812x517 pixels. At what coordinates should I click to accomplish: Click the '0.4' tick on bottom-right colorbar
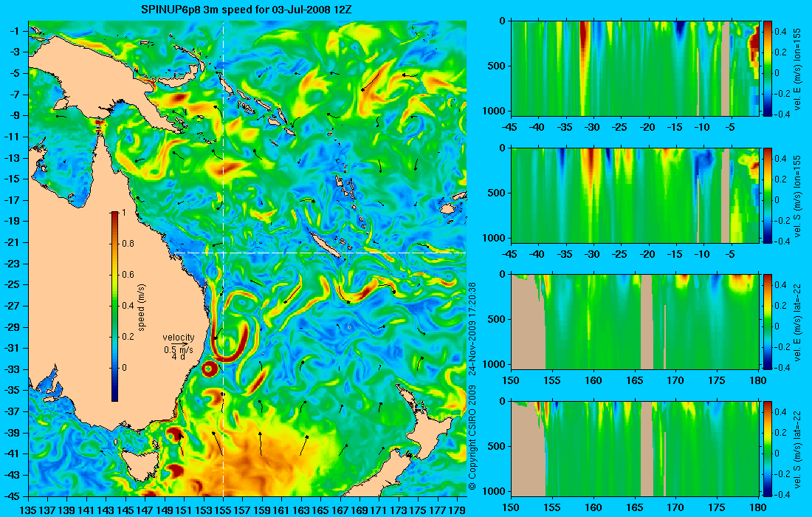click(782, 412)
